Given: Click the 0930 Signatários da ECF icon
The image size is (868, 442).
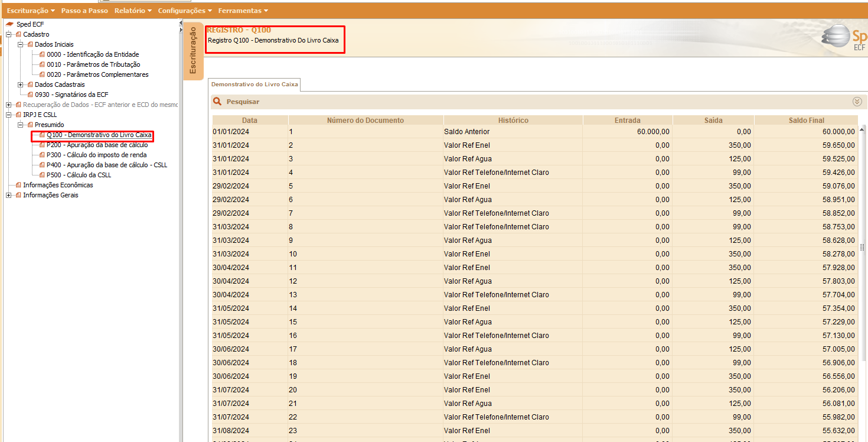Looking at the screenshot, I should pyautogui.click(x=30, y=95).
